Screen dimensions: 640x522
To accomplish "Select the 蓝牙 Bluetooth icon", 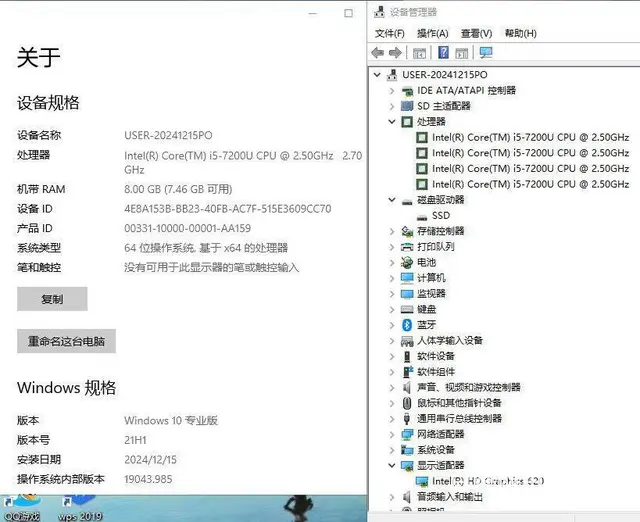I will point(407,325).
